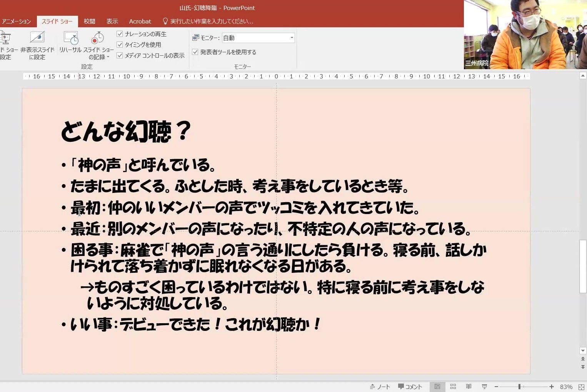Uncheck ナレーションの再生 checkbox
This screenshot has height=392, width=587.
coord(120,34)
